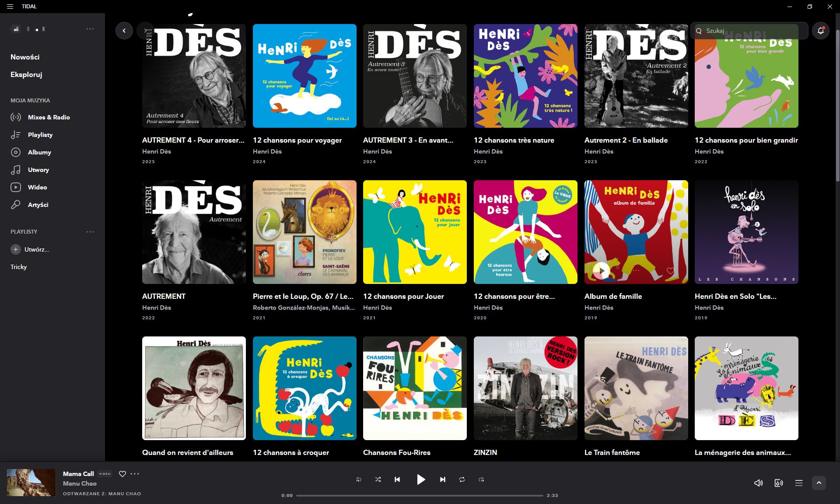Toggle repeat mode

[x=462, y=479]
